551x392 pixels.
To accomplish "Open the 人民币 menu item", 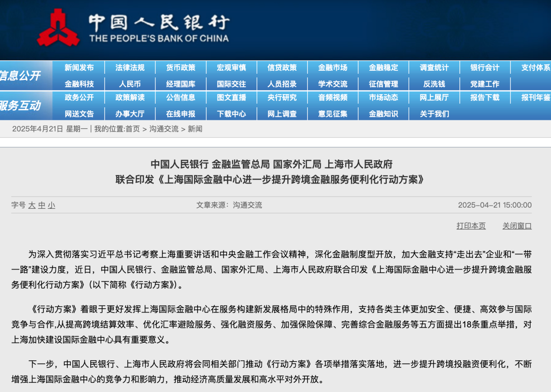I will [130, 84].
